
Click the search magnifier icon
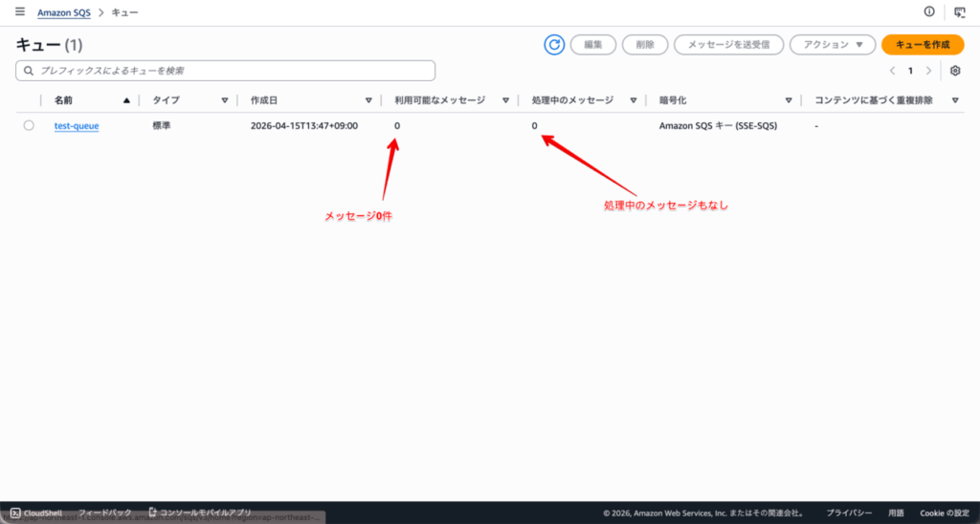(28, 71)
